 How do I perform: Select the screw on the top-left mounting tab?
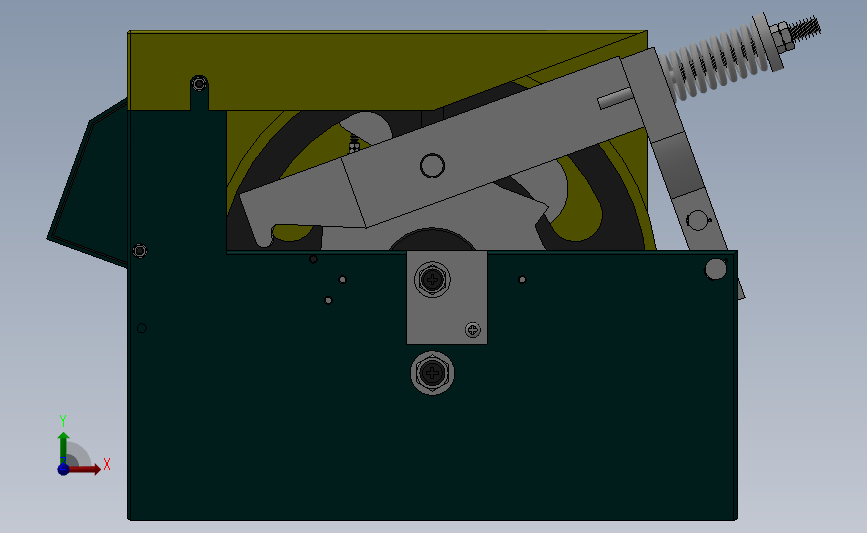coord(199,84)
